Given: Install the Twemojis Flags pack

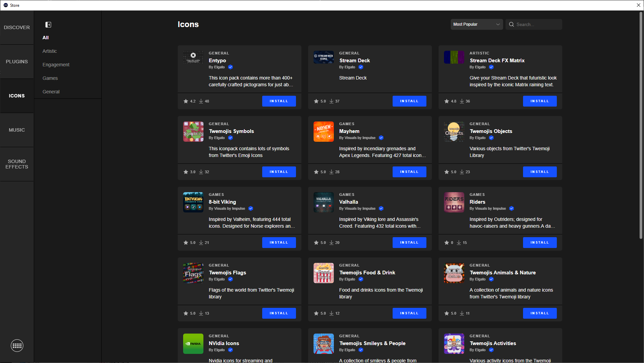Looking at the screenshot, I should [279, 313].
